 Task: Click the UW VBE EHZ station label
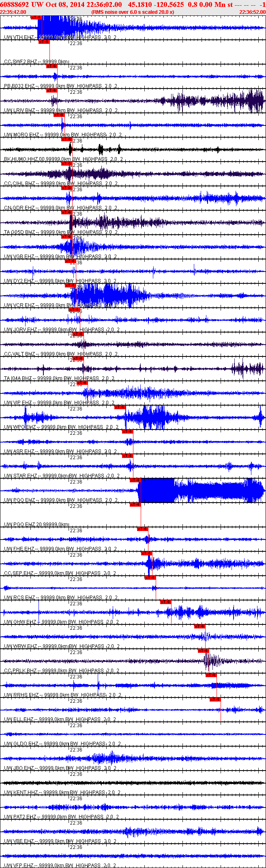(x=60, y=841)
